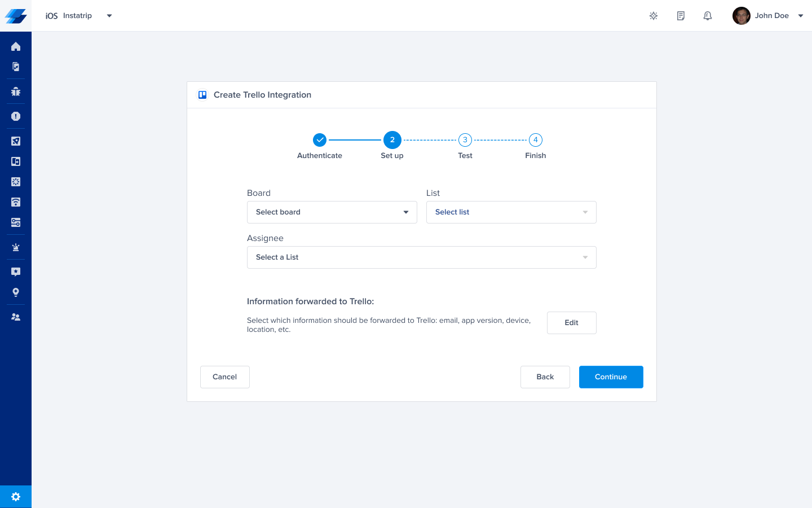Click the Create Trello Integration title
This screenshot has width=812, height=508.
click(262, 95)
